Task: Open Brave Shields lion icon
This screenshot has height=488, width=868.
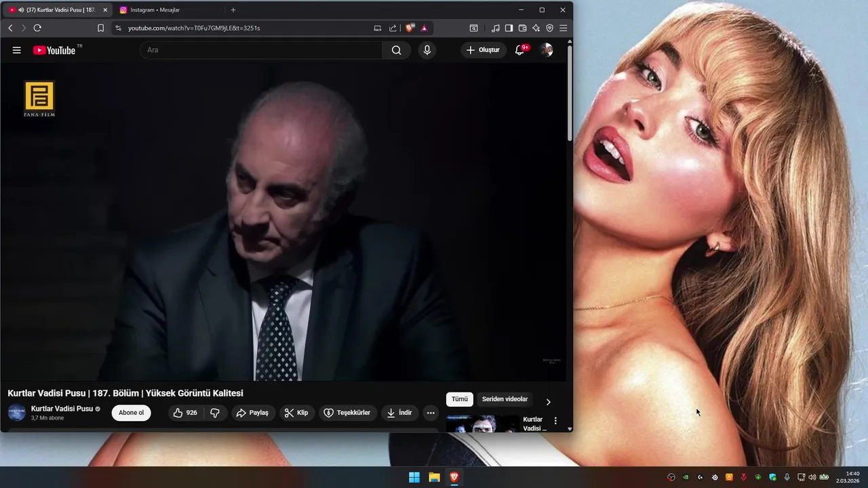Action: [410, 28]
